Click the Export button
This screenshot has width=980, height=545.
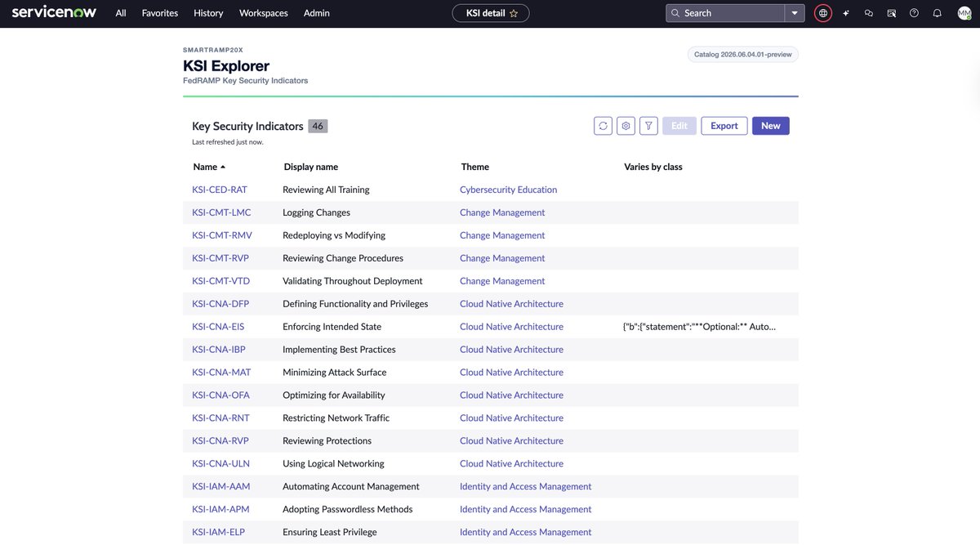pos(724,126)
